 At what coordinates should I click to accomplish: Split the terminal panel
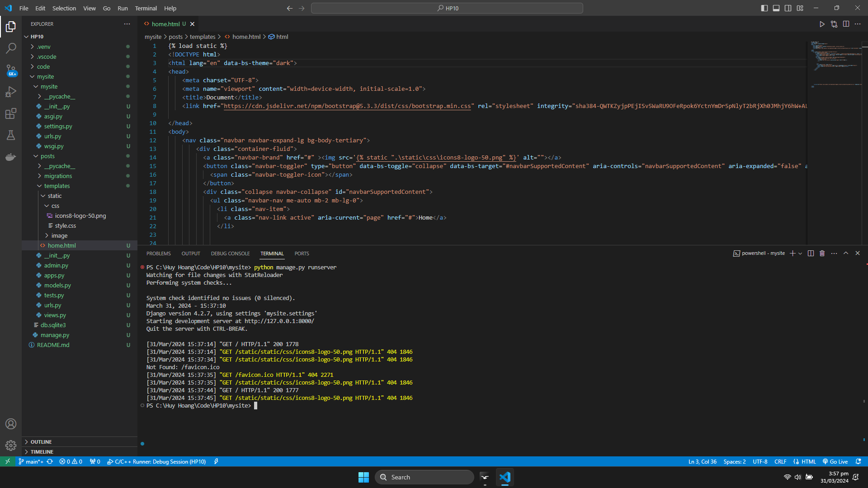pyautogui.click(x=811, y=253)
